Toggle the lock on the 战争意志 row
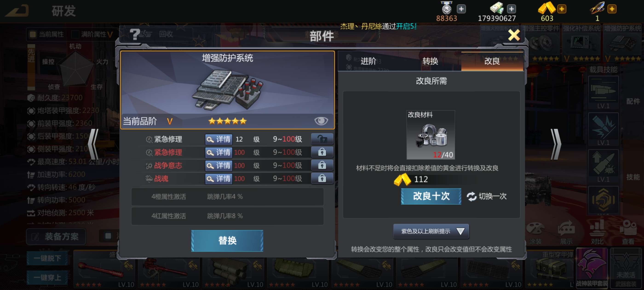Viewport: 644px width, 290px height. tap(322, 165)
